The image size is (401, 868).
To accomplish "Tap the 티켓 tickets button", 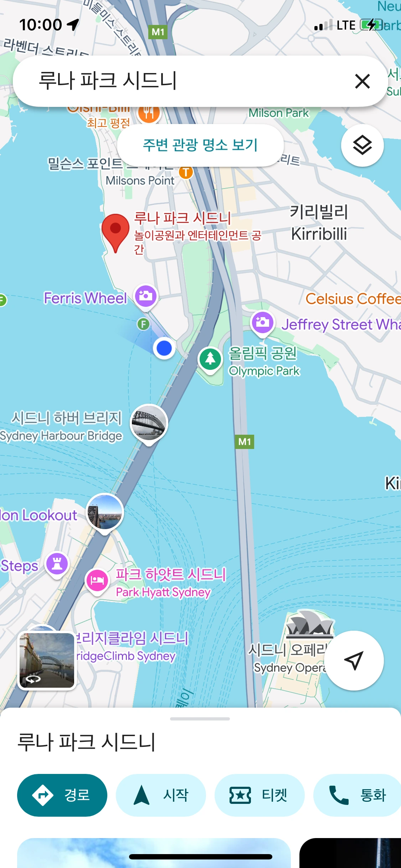I will pyautogui.click(x=259, y=795).
